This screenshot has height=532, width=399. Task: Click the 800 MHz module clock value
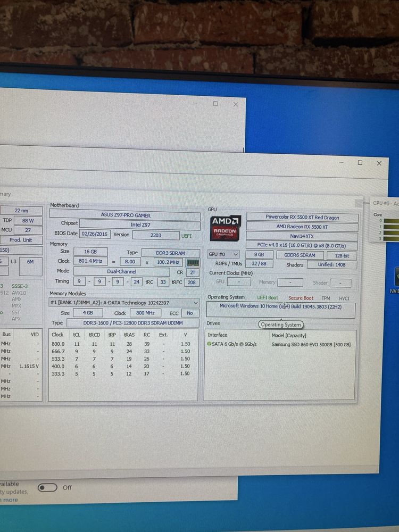coord(145,313)
